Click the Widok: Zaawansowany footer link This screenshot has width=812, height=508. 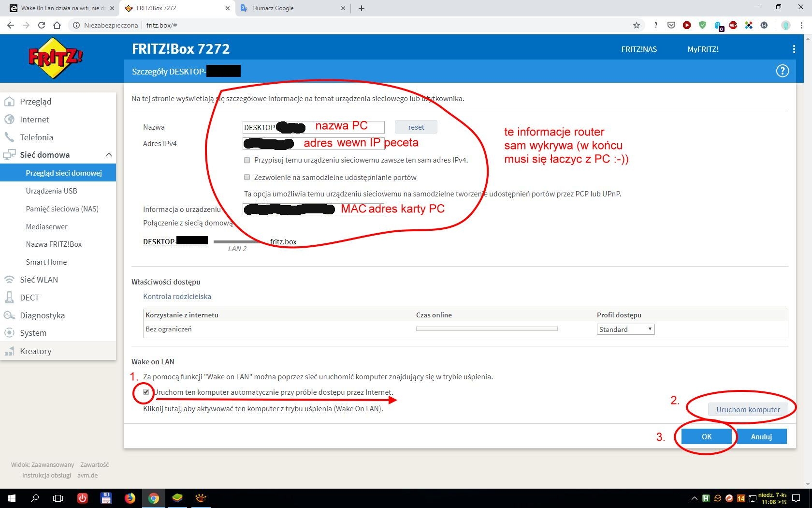pyautogui.click(x=43, y=464)
